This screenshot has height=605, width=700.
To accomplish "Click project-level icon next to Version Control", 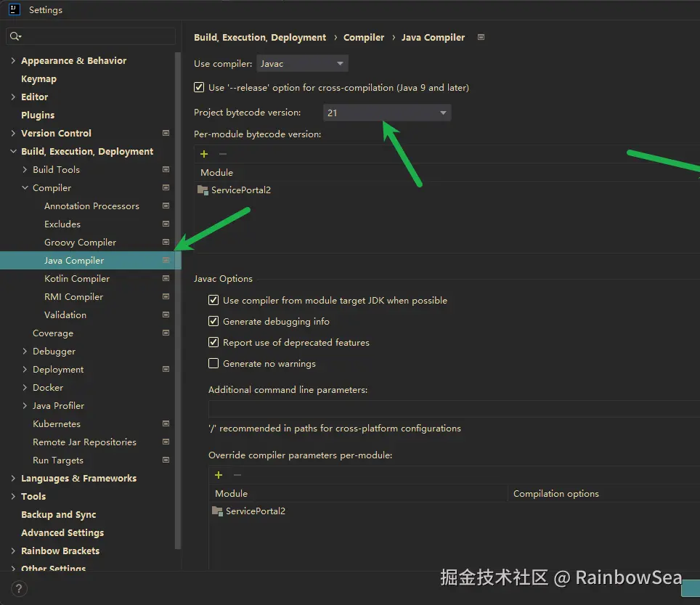I will tap(166, 133).
